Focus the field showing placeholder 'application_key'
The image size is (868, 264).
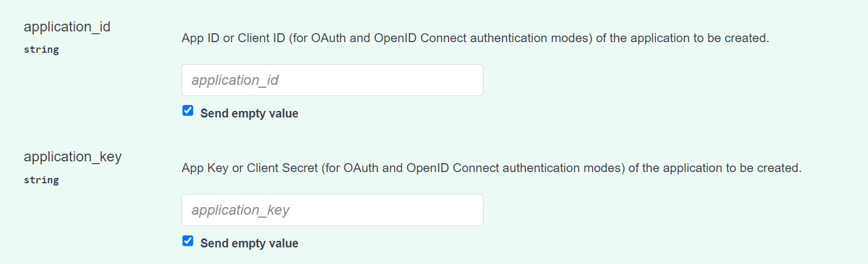[x=332, y=210]
